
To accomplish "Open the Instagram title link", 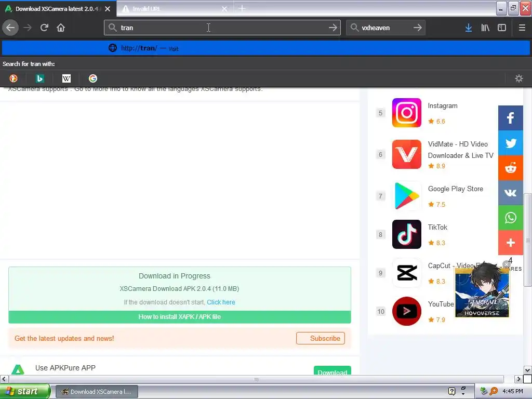I will [x=443, y=106].
